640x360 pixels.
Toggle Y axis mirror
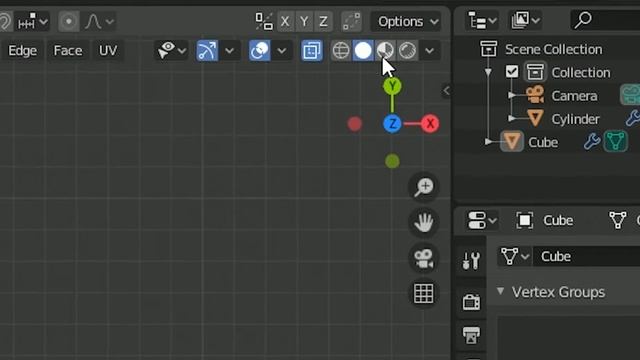point(304,21)
